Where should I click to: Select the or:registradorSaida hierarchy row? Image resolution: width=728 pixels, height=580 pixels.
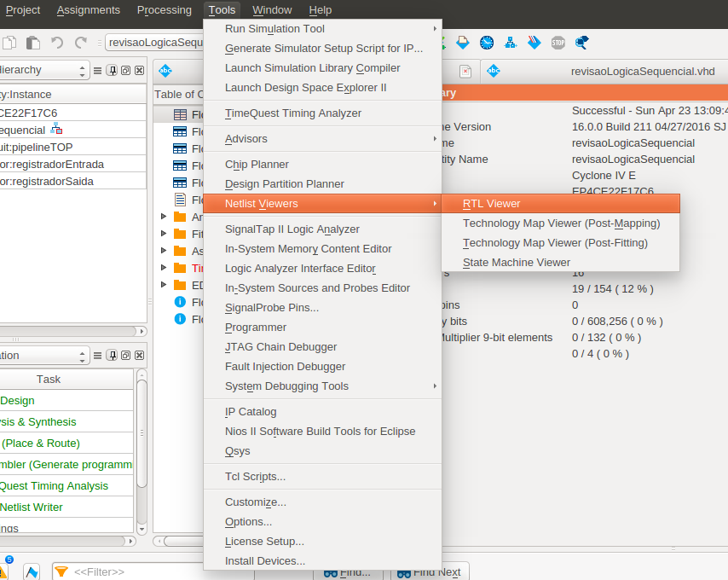point(73,182)
